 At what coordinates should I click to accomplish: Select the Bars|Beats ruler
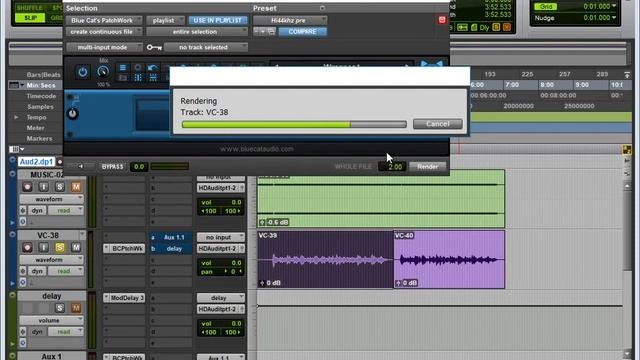(x=43, y=75)
